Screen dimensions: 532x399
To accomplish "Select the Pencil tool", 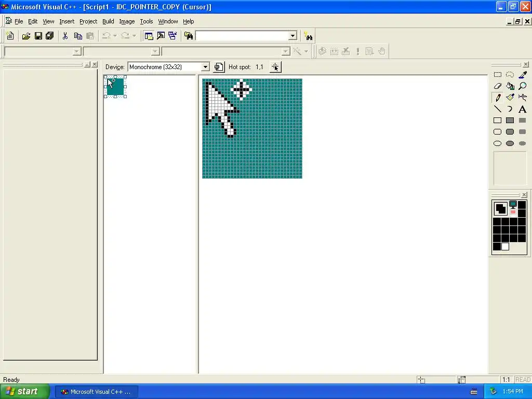I will 497,98.
